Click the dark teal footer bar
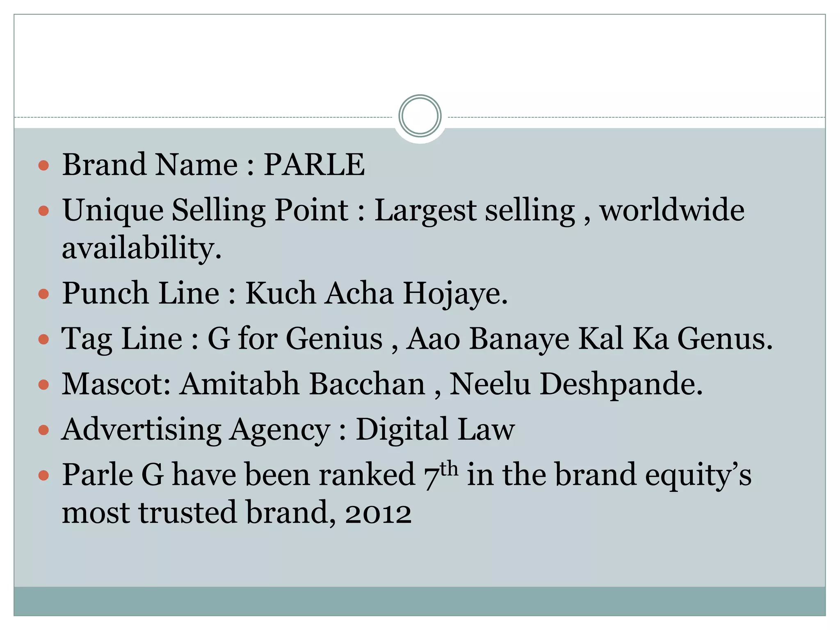840x630 pixels. tap(420, 601)
